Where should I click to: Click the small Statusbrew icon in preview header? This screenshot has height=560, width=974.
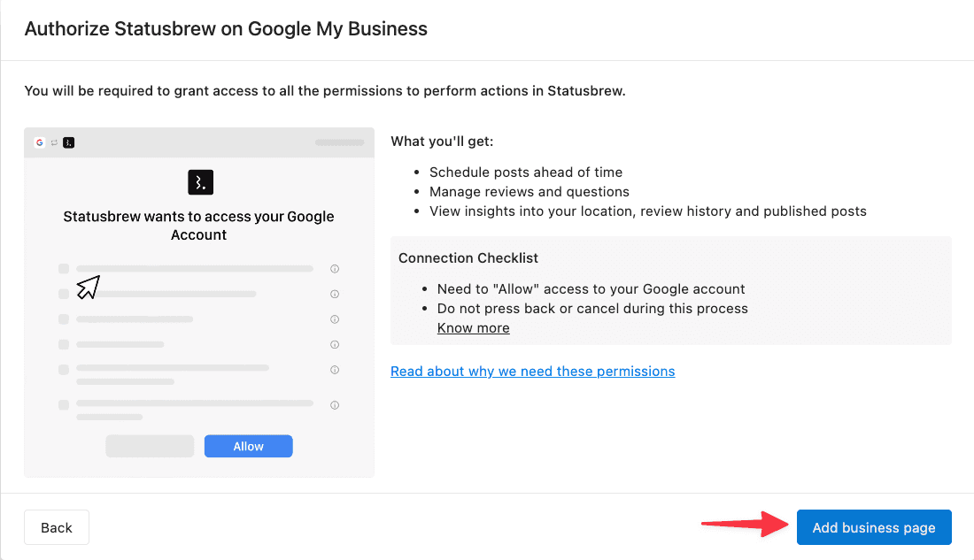click(69, 142)
